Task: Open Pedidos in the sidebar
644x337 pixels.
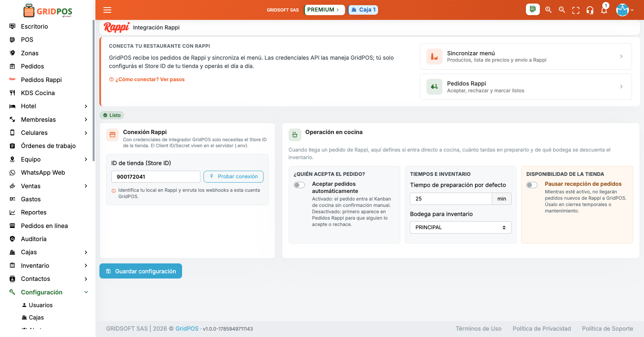Action: pyautogui.click(x=32, y=66)
